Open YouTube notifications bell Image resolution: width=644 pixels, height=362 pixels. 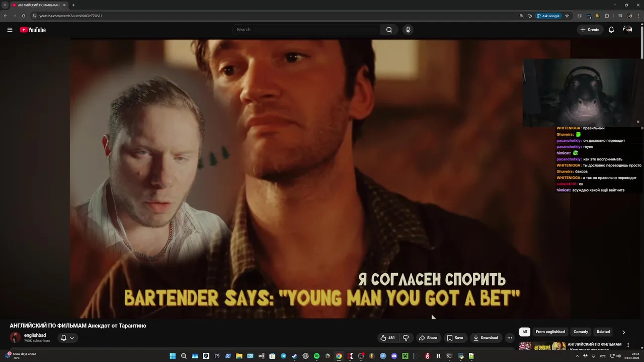pyautogui.click(x=611, y=30)
